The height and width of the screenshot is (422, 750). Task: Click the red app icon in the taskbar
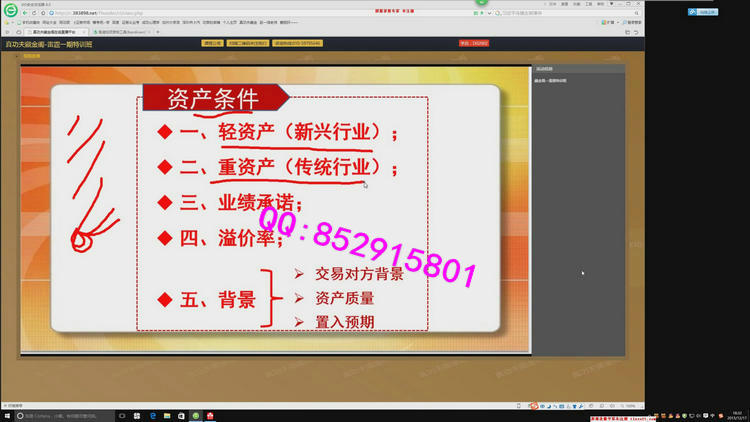pos(209,415)
